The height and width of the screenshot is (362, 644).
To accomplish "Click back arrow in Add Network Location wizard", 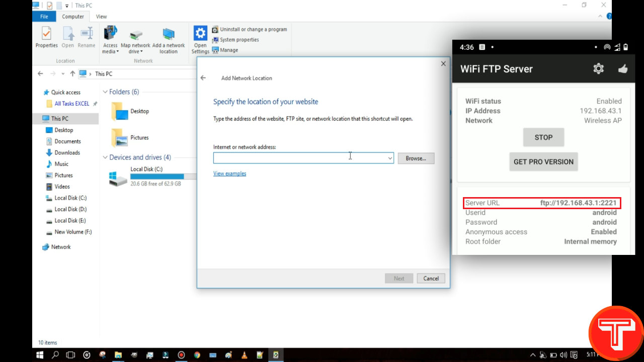I will coord(203,78).
